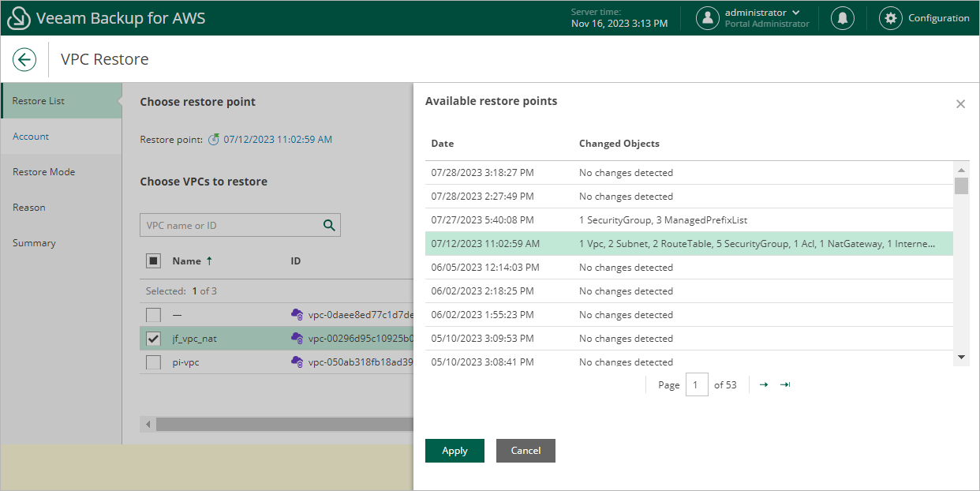The height and width of the screenshot is (491, 980).
Task: Click VPC icon for jf_vpc_nat row
Action: pos(297,338)
